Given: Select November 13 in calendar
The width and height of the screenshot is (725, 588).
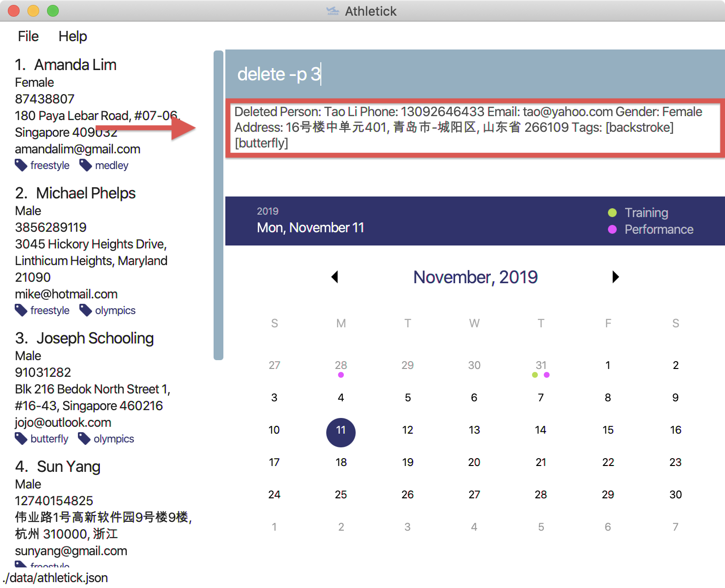Looking at the screenshot, I should tap(474, 430).
